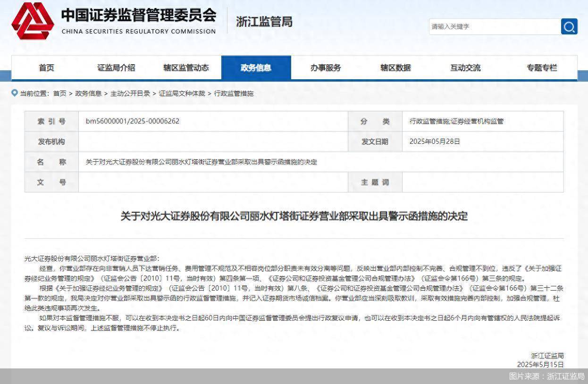Click the 索引号 table label
The height and width of the screenshot is (384, 588).
click(x=51, y=121)
